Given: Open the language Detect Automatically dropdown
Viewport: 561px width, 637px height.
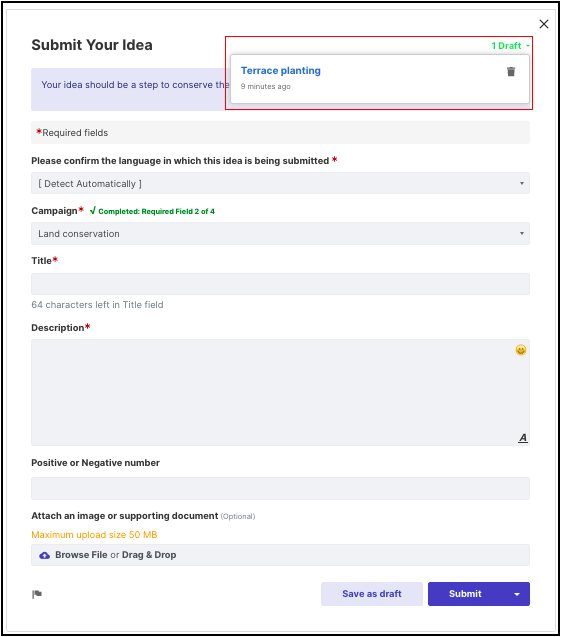Looking at the screenshot, I should pos(280,184).
